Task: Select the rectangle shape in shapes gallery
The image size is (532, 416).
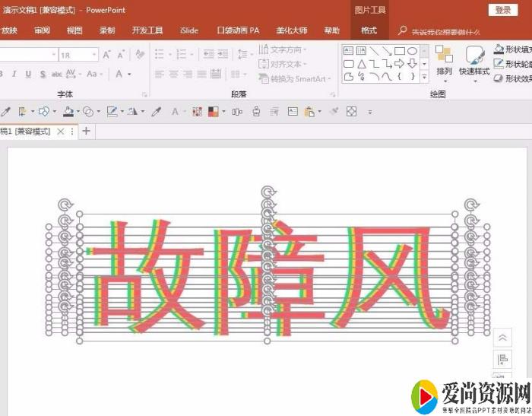Action: tap(399, 51)
